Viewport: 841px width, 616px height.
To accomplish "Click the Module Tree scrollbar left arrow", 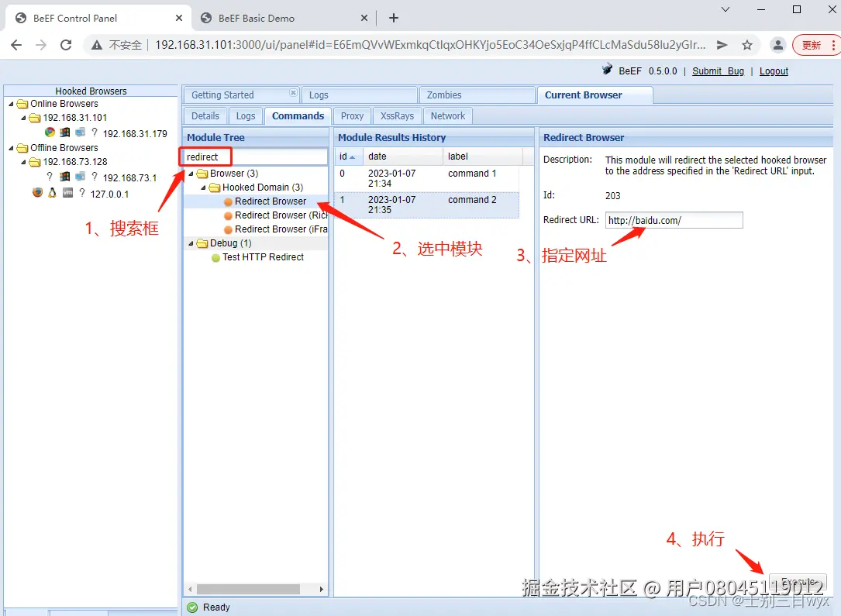I will 190,589.
